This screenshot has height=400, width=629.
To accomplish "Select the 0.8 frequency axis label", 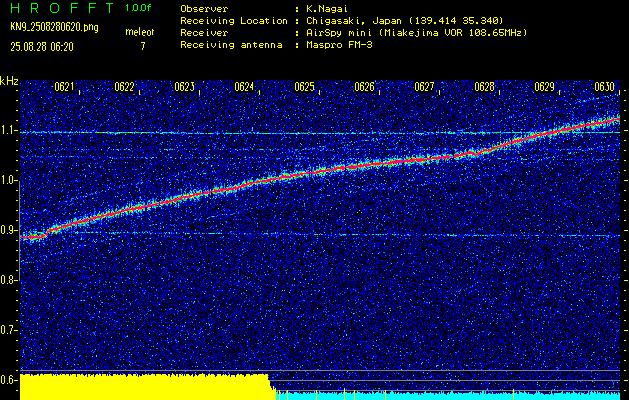I will 8,280.
